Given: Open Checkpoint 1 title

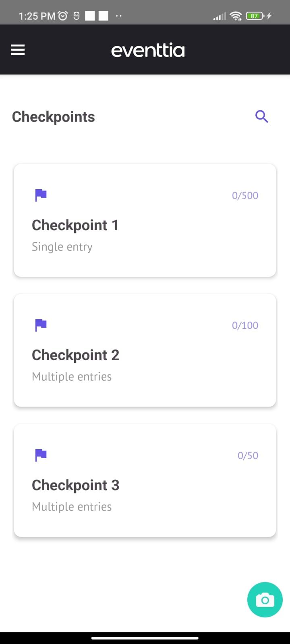Looking at the screenshot, I should (75, 225).
